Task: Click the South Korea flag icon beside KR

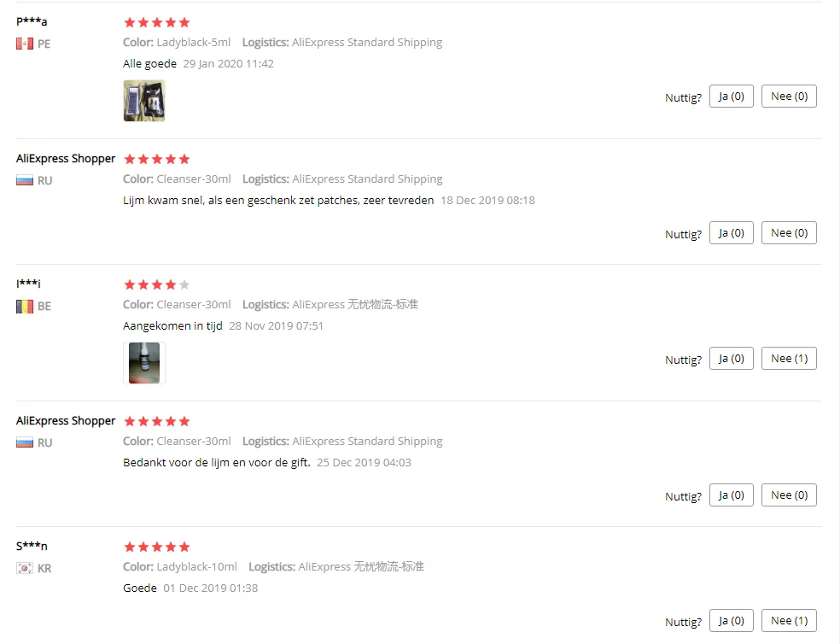Action: (25, 568)
